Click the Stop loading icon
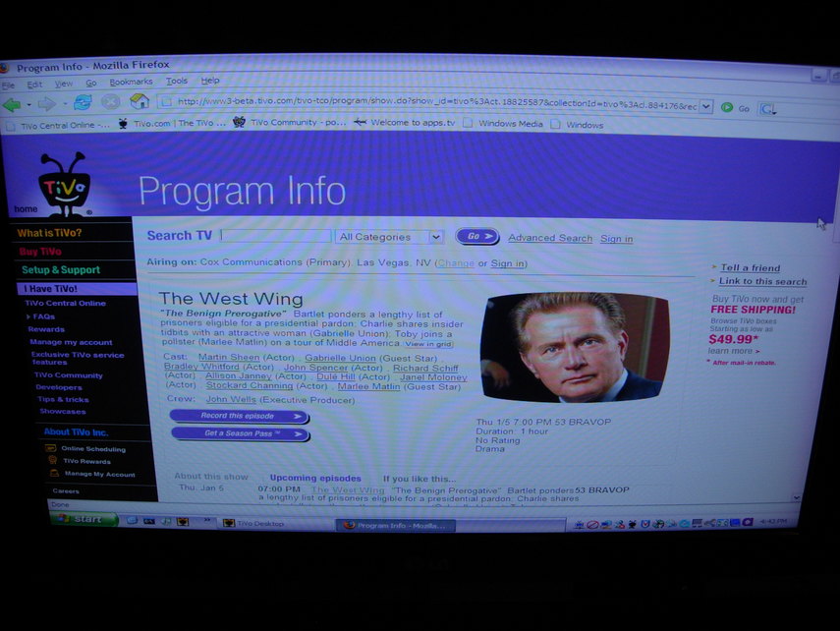This screenshot has height=631, width=840. tap(110, 101)
